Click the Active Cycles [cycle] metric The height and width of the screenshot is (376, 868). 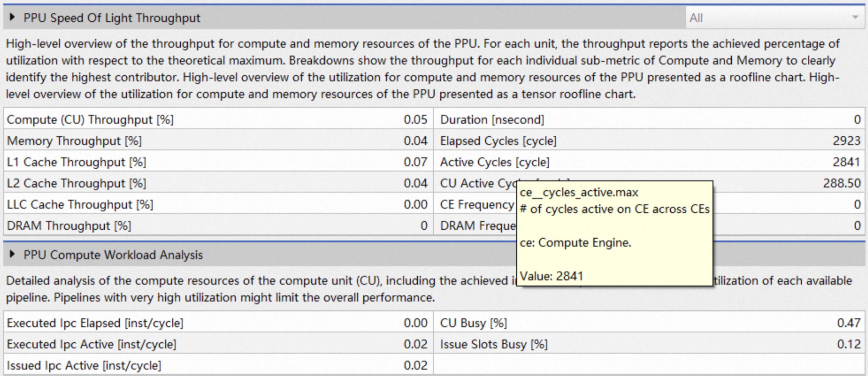pos(495,162)
